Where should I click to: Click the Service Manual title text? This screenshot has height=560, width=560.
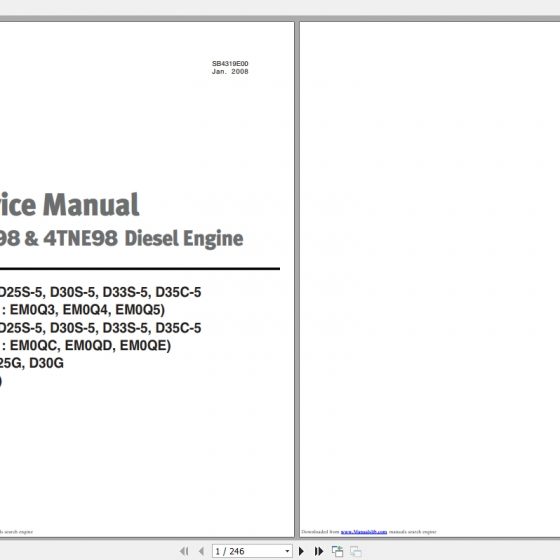(69, 205)
